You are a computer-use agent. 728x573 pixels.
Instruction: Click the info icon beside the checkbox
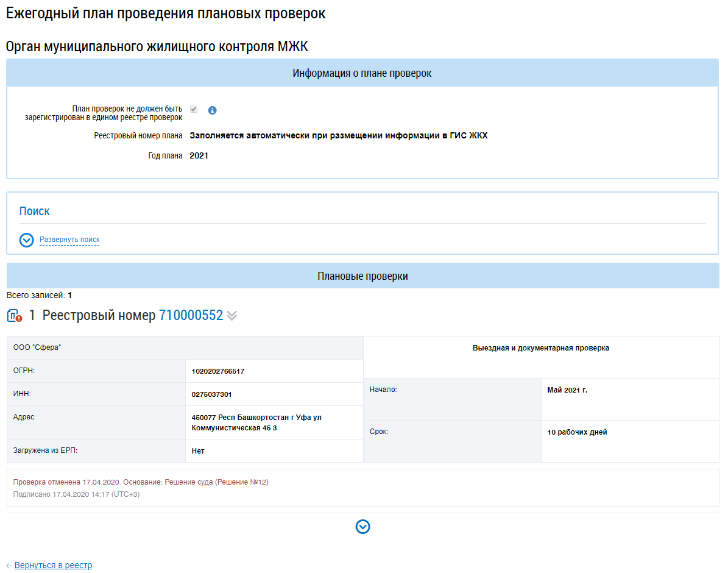pyautogui.click(x=212, y=110)
